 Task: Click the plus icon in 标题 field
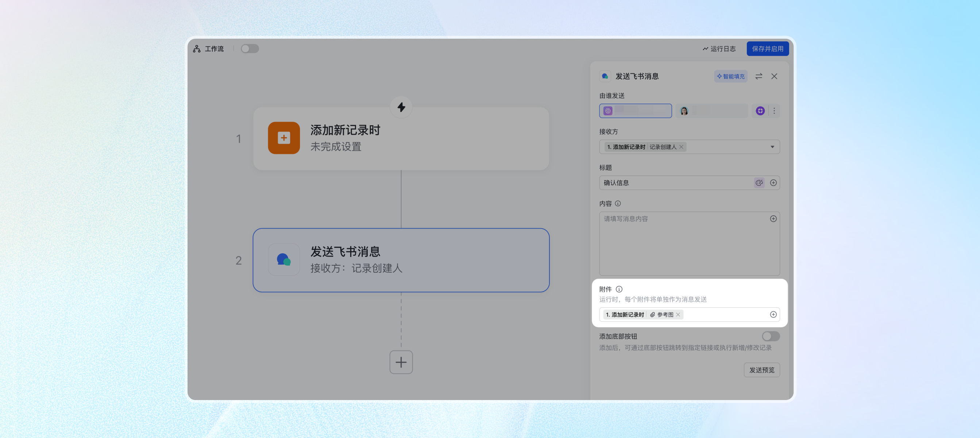[x=773, y=183]
